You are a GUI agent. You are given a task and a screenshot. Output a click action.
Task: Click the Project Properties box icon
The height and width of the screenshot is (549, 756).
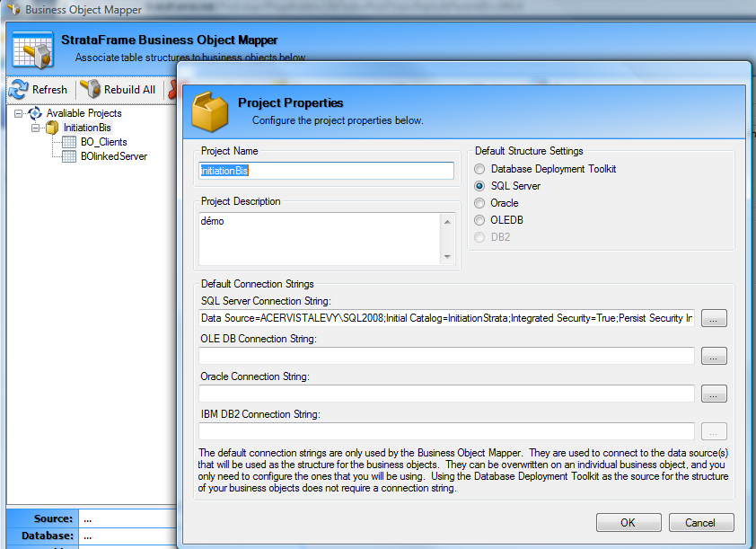(x=210, y=111)
